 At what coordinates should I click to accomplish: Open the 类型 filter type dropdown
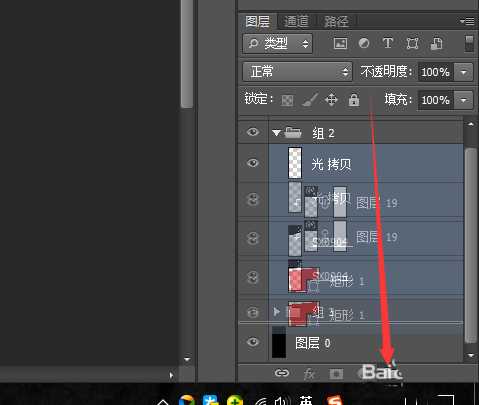click(278, 43)
